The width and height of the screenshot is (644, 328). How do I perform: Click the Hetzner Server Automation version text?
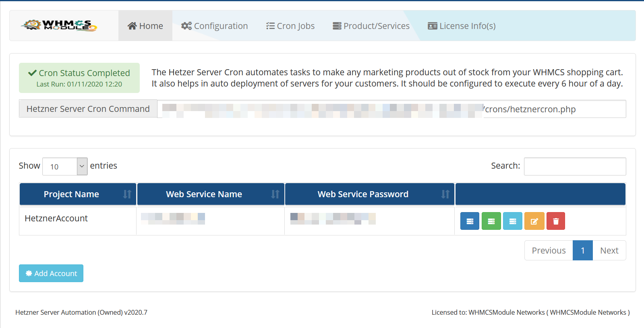pyautogui.click(x=81, y=312)
